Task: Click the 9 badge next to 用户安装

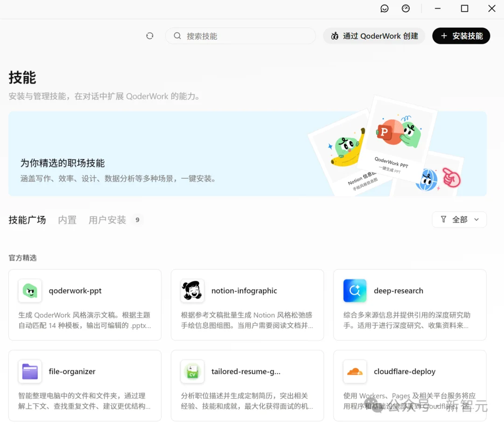Action: (137, 219)
